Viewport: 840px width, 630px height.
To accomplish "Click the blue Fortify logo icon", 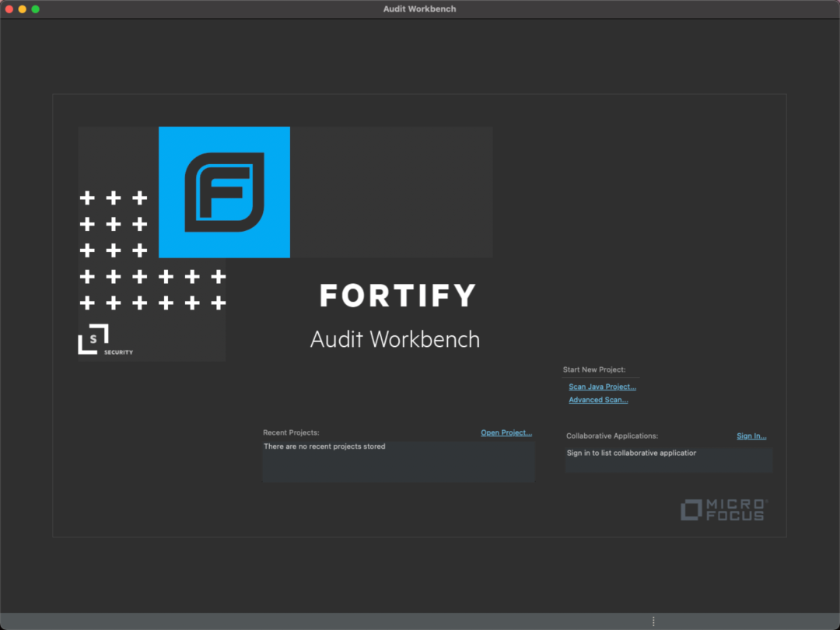I will (225, 192).
